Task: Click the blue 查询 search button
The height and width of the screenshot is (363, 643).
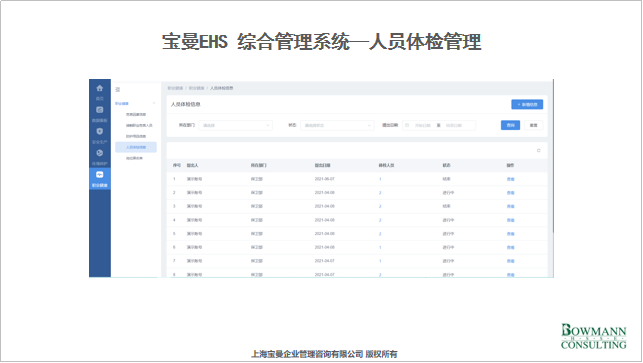Action: 510,126
